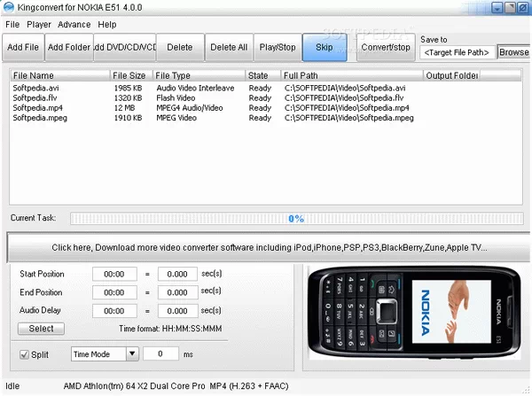Maximize the Kingconvert window
Screen dimensions: 532x396
click(x=511, y=7)
